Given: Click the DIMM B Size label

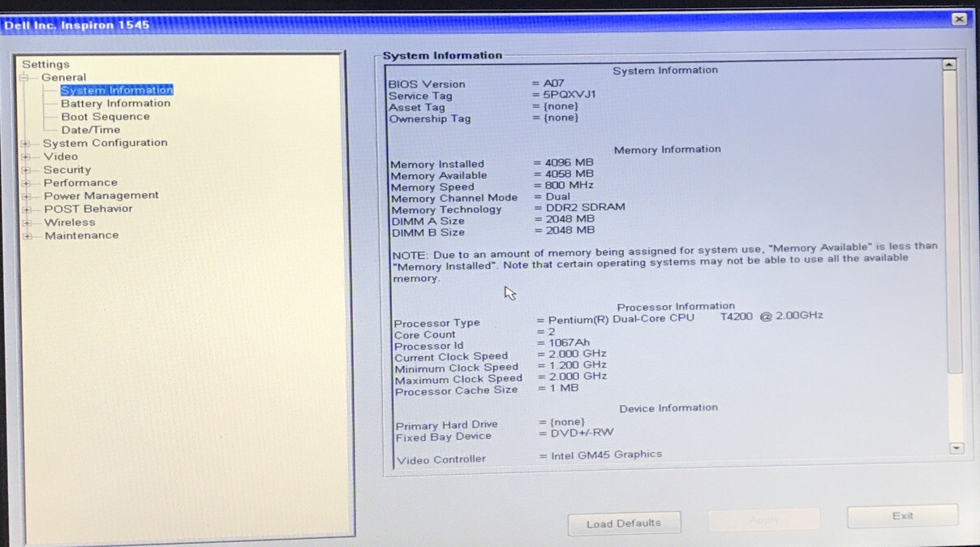Looking at the screenshot, I should tap(428, 233).
